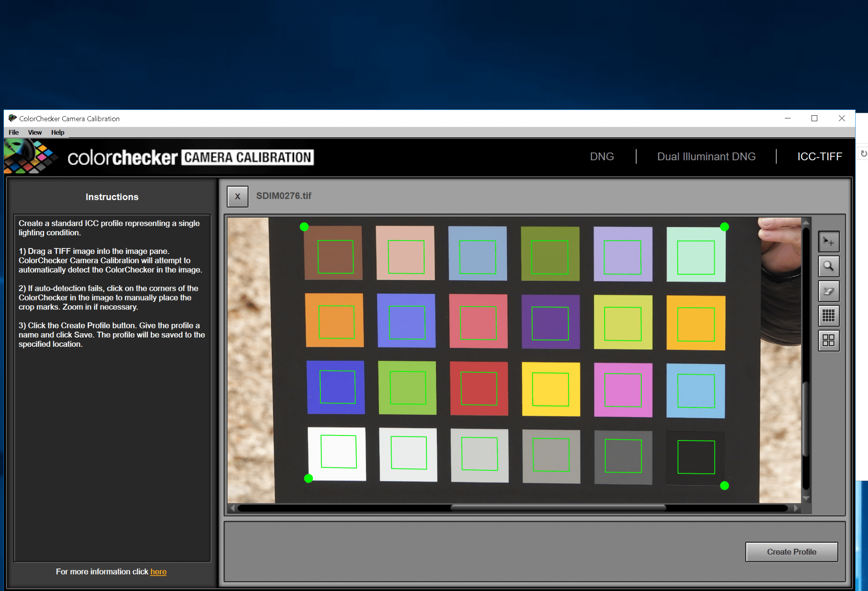
Task: Open the View menu
Action: click(x=35, y=132)
